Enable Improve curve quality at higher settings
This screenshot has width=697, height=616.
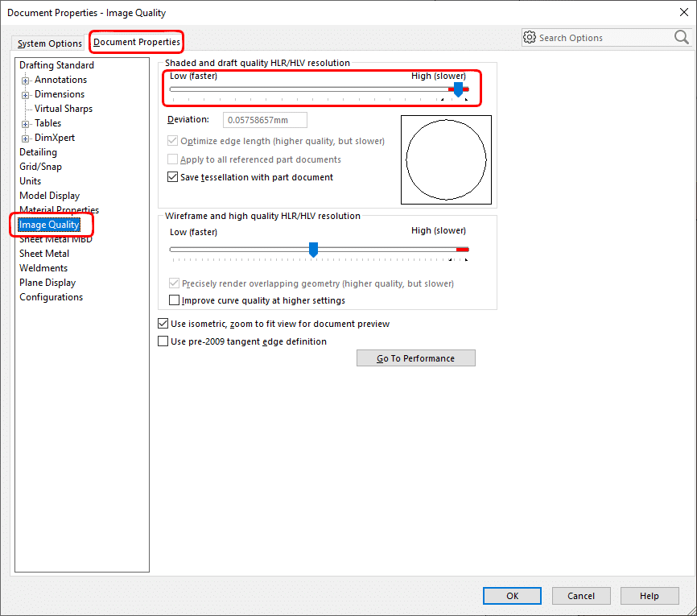point(174,300)
